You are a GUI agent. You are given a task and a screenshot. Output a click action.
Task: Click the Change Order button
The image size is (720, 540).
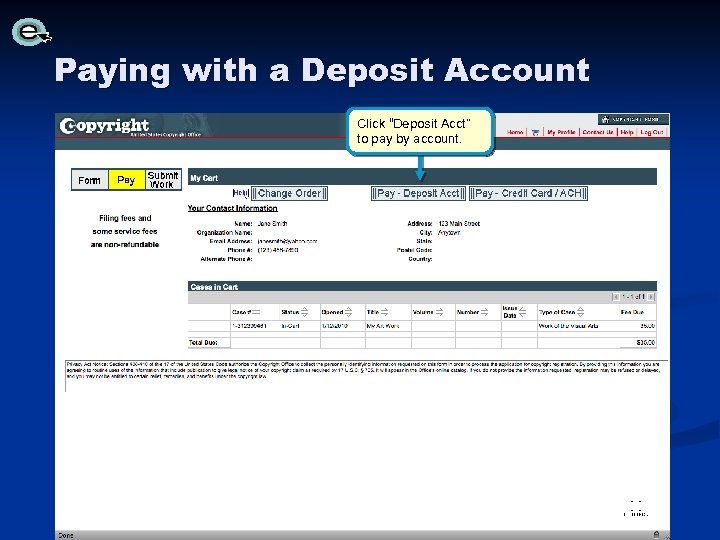tap(289, 193)
